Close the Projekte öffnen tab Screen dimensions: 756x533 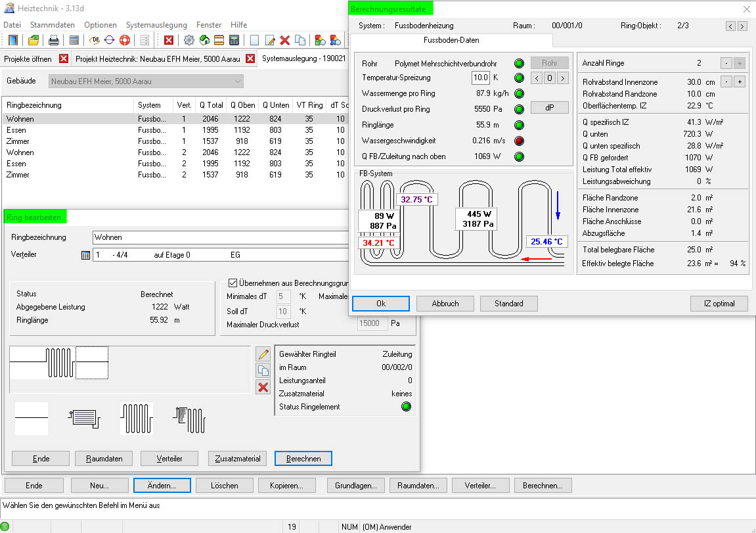(x=64, y=58)
